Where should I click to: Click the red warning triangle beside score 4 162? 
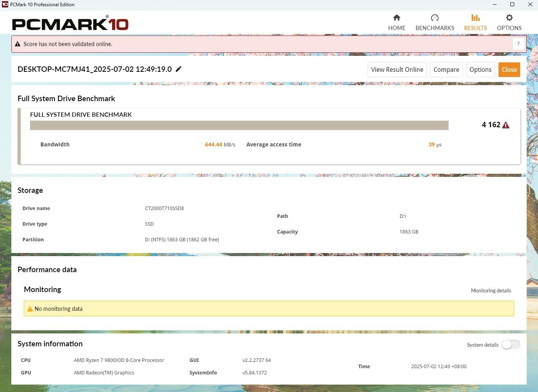(x=506, y=125)
